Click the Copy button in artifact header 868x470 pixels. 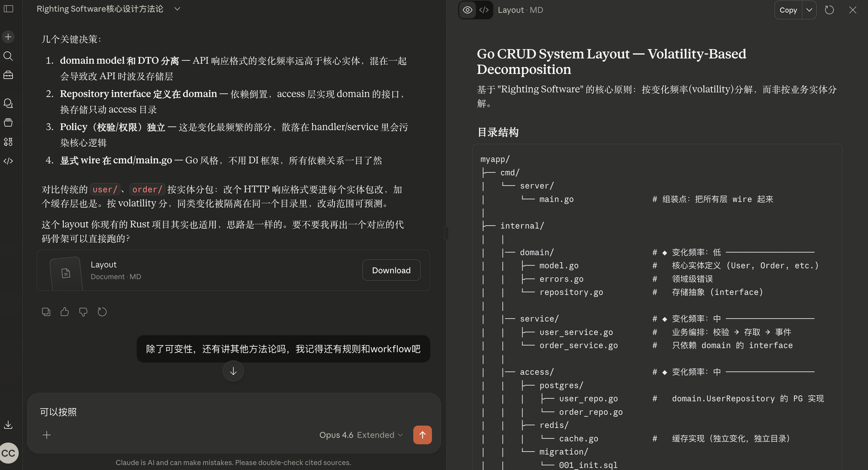point(788,10)
